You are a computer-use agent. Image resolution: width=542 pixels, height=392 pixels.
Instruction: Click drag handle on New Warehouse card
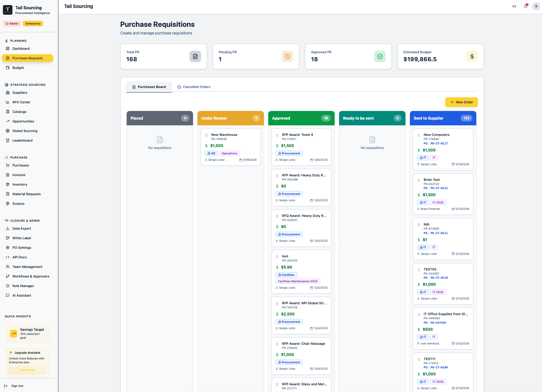206,135
